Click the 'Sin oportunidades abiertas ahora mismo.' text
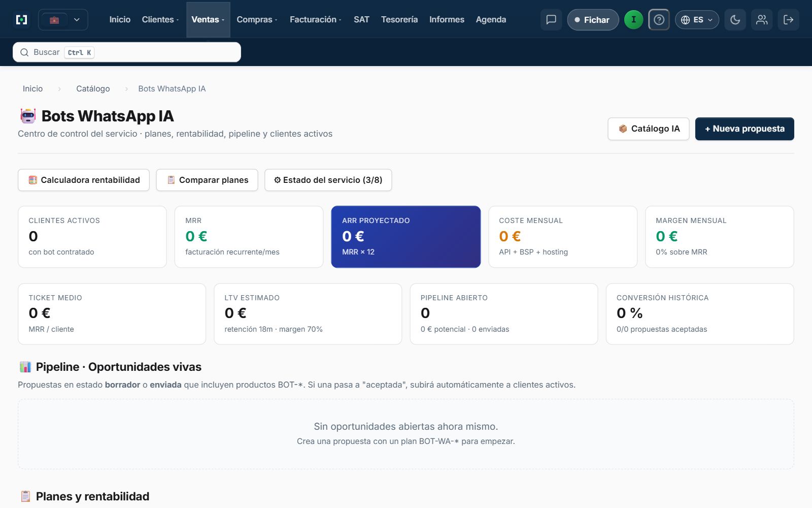This screenshot has width=812, height=508. click(x=406, y=427)
